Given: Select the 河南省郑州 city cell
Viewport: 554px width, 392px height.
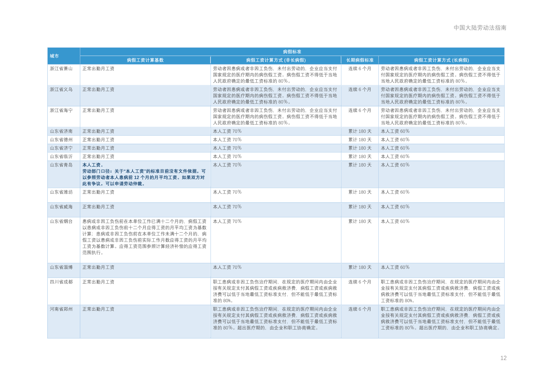Looking at the screenshot, I should [x=61, y=309].
